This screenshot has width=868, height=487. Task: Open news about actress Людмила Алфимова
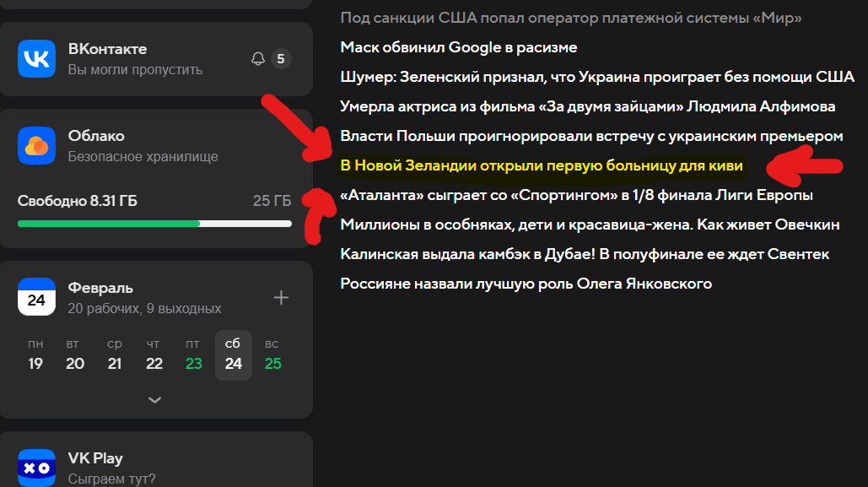588,106
